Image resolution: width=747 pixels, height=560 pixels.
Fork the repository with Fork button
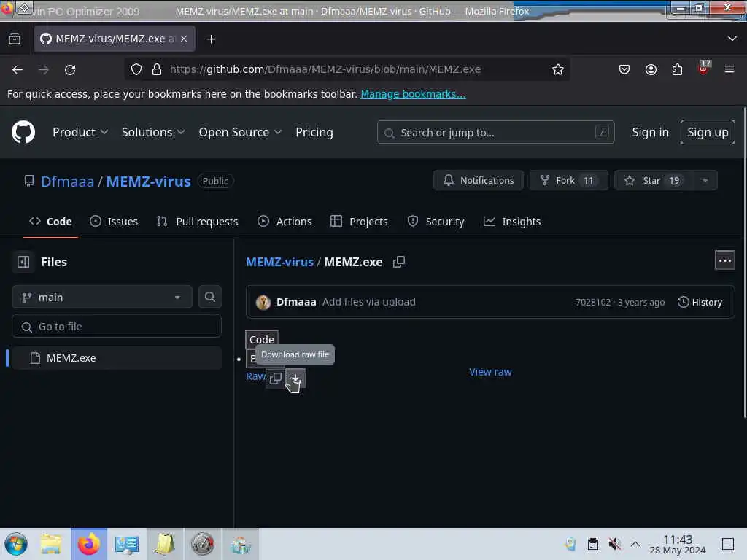point(568,181)
